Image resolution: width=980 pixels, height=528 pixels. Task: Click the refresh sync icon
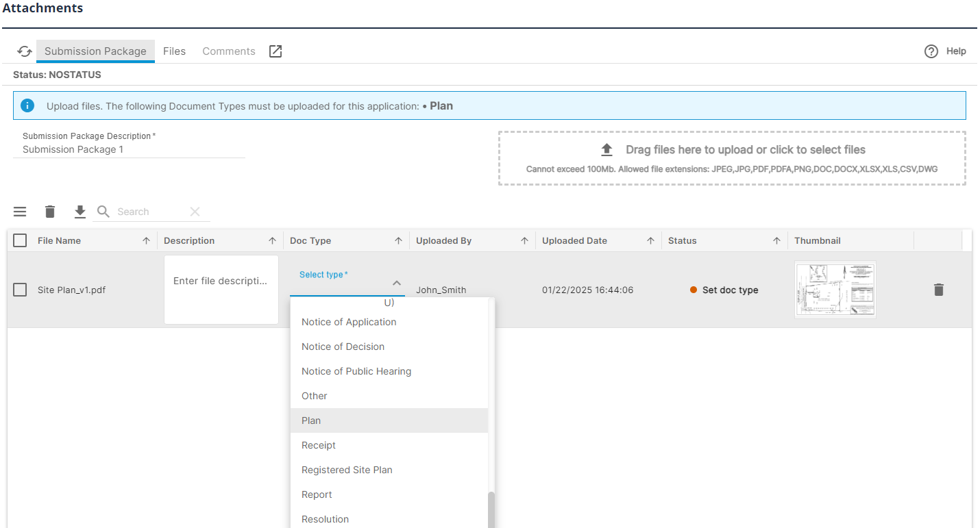point(25,51)
